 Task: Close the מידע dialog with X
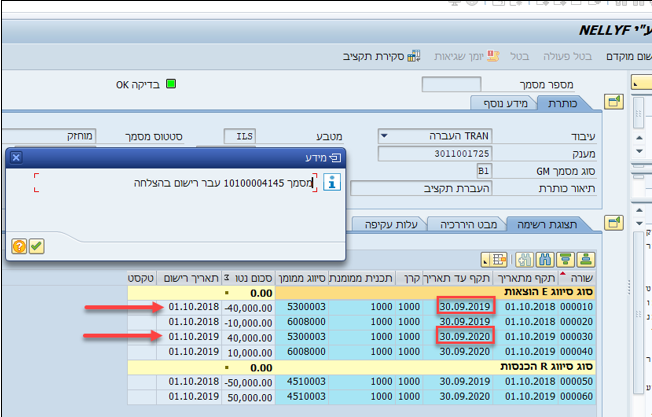16,158
